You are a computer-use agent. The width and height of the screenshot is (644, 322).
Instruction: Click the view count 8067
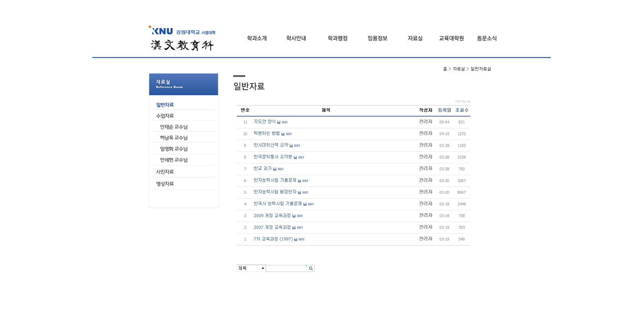[462, 192]
